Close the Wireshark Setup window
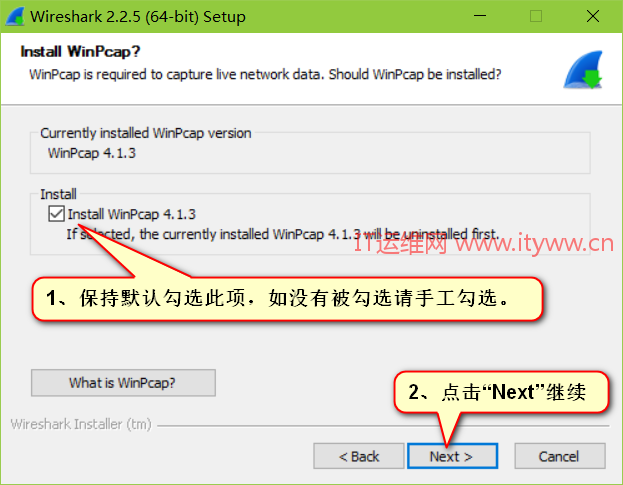Viewport: 623px width, 485px height. pyautogui.click(x=592, y=16)
